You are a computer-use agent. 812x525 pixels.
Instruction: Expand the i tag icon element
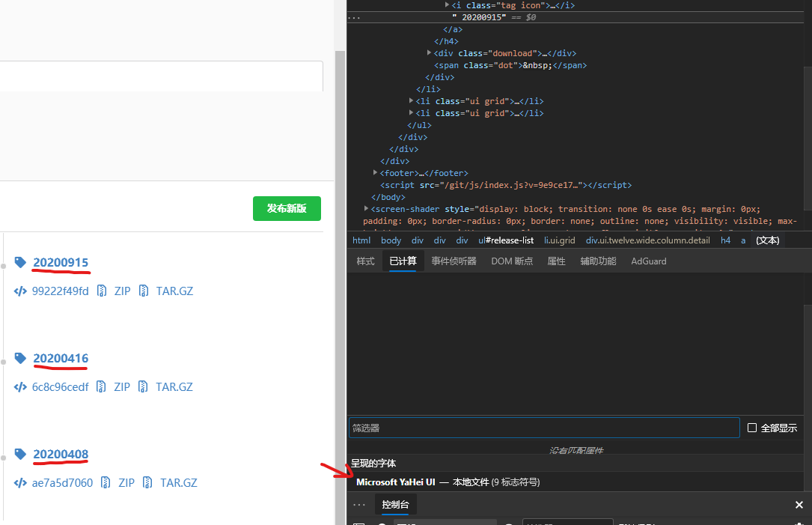point(448,5)
